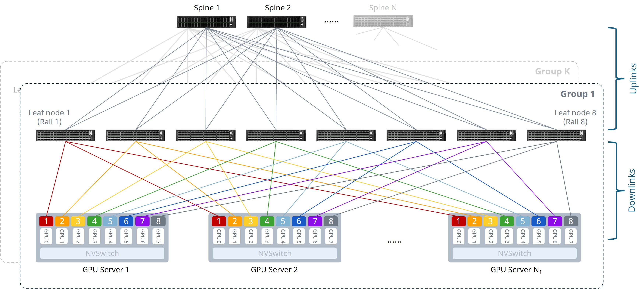This screenshot has height=289, width=644.
Task: Select the leaf switch with orange downlinks
Action: point(136,135)
